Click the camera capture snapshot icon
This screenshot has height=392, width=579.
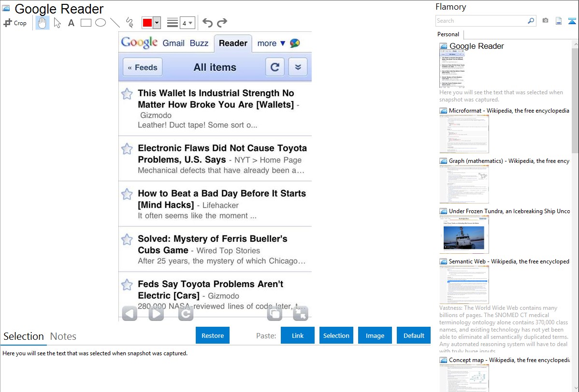coord(545,21)
